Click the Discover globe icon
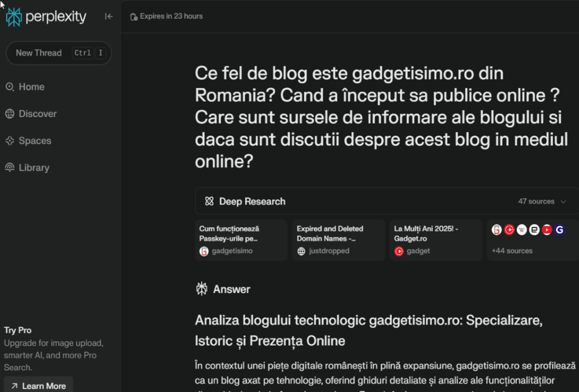Viewport: 579px width, 392px height. click(x=10, y=114)
